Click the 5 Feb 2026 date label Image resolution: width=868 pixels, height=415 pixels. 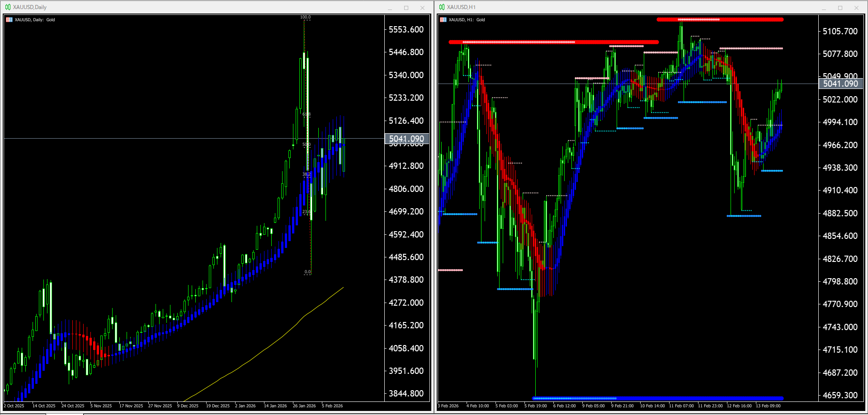click(x=332, y=406)
